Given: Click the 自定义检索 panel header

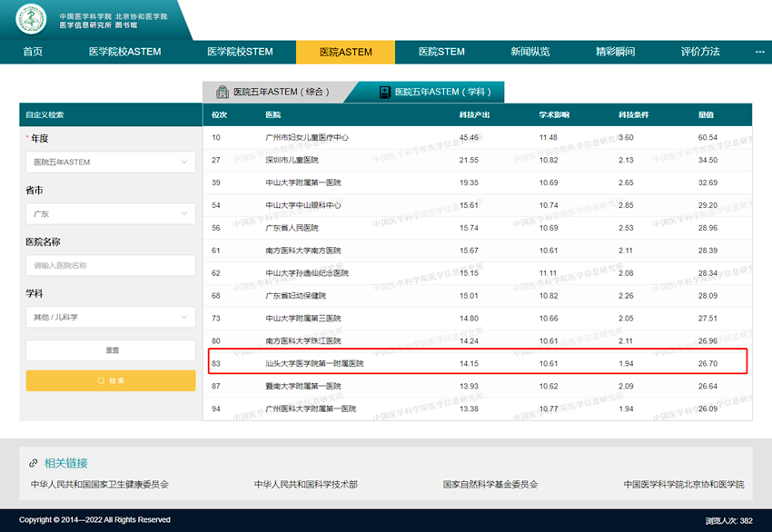Looking at the screenshot, I should coord(111,114).
